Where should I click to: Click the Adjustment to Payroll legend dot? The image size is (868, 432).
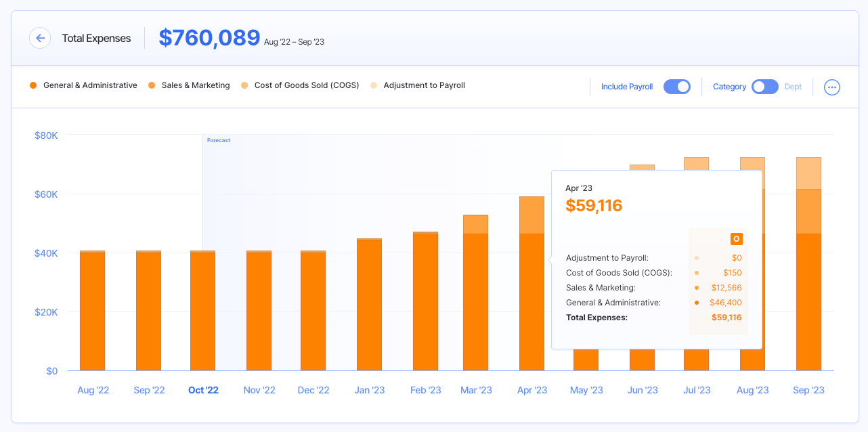coord(375,85)
